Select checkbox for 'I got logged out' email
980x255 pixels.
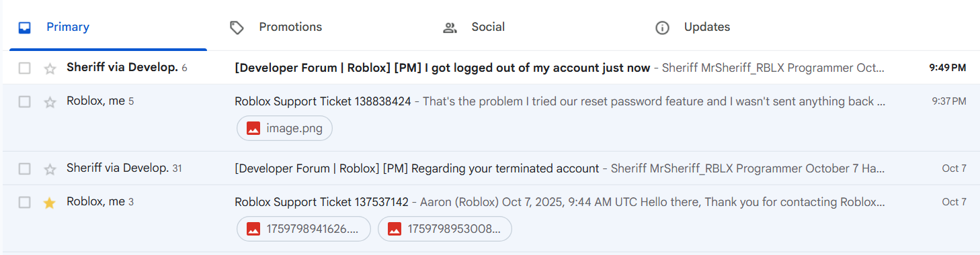tap(25, 68)
